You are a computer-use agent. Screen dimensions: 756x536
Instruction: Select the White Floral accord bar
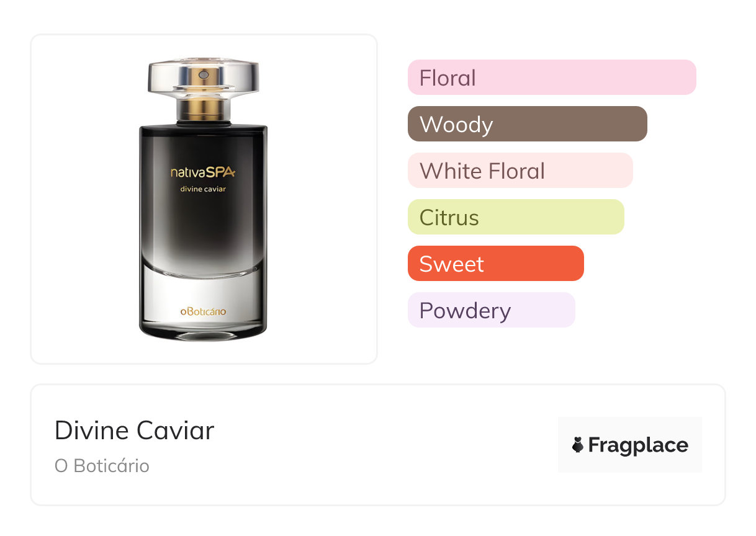(x=520, y=171)
